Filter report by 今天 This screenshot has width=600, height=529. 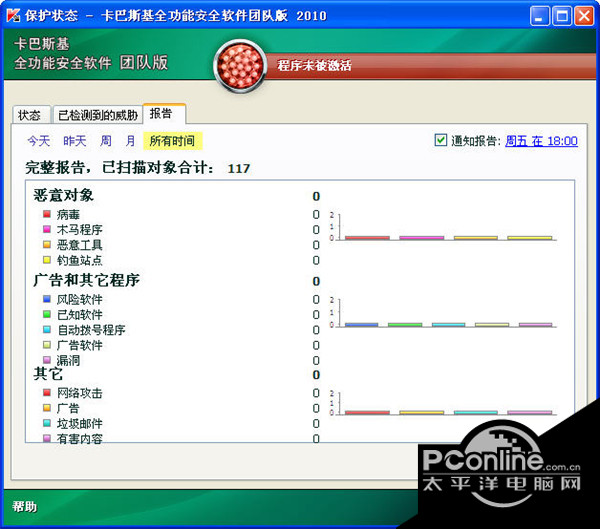tap(39, 140)
